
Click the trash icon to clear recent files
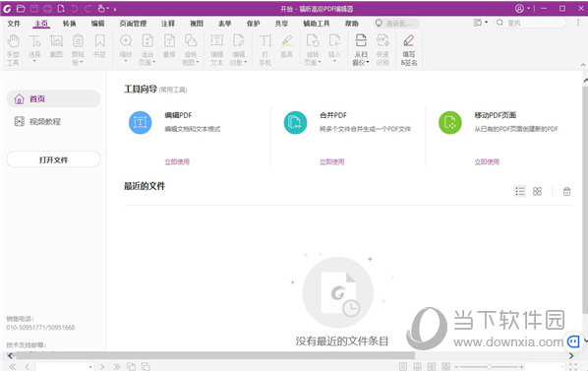(566, 191)
